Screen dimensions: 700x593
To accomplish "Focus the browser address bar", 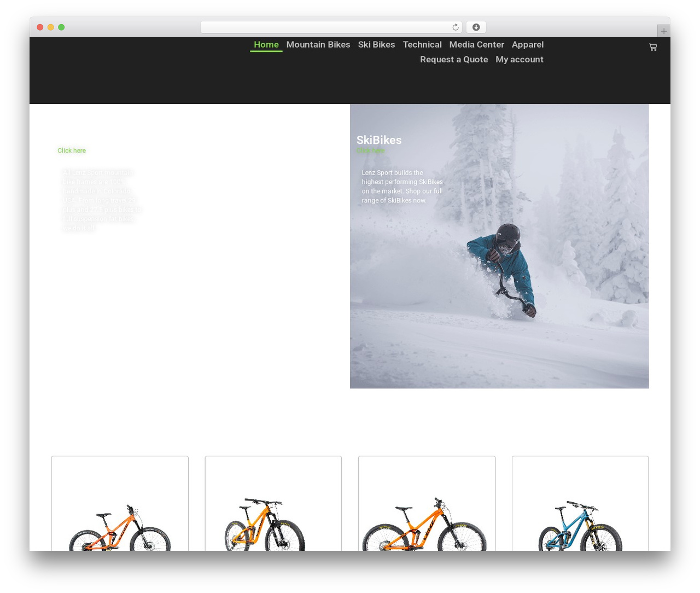I will click(x=331, y=27).
